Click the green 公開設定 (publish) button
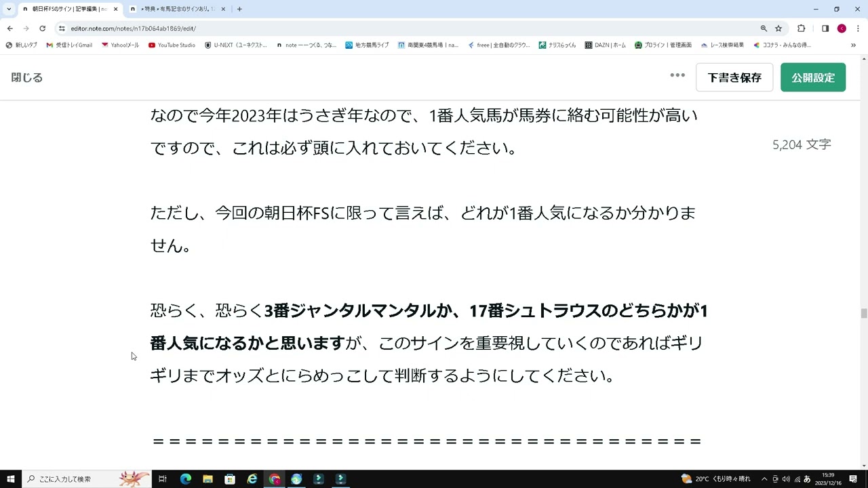The height and width of the screenshot is (488, 868). pyautogui.click(x=812, y=77)
